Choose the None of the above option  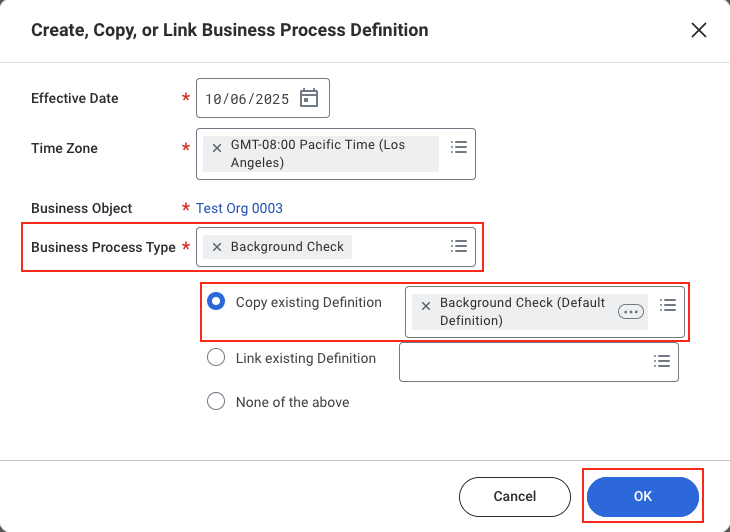pos(216,401)
